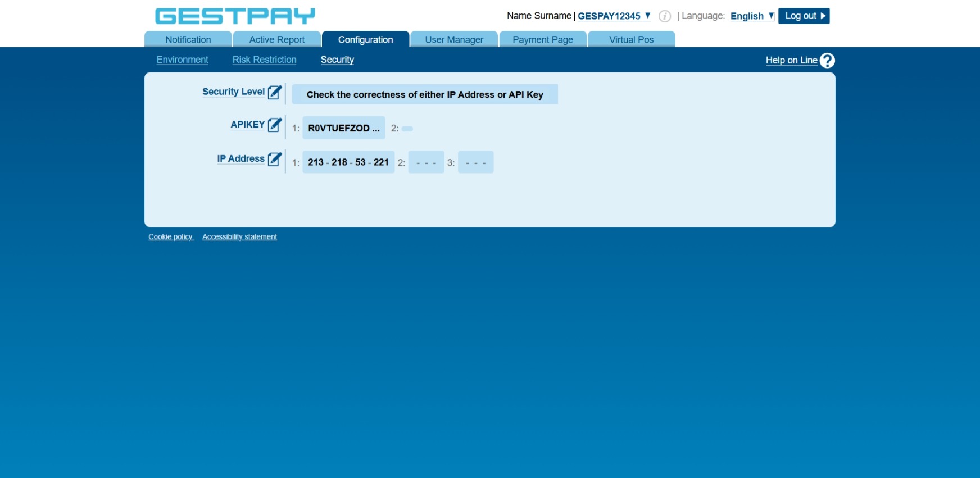Click the IP Address edit pencil icon
Screen dimensions: 980x478
[275, 159]
